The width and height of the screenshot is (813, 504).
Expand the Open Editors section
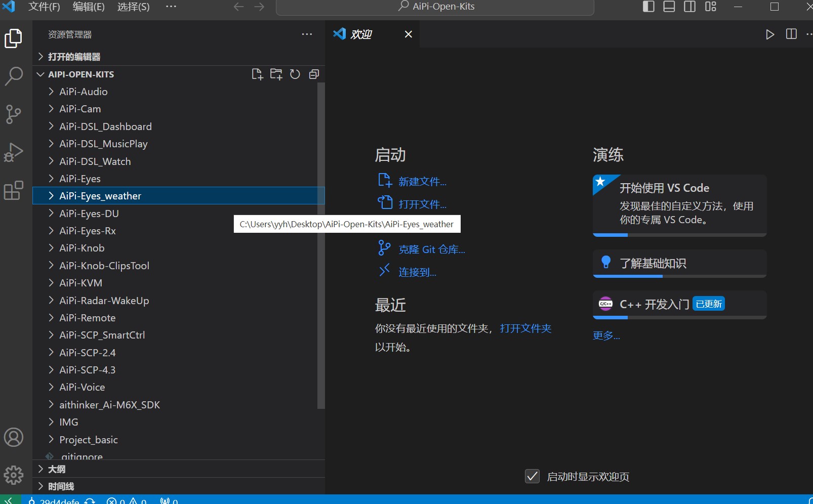point(179,57)
